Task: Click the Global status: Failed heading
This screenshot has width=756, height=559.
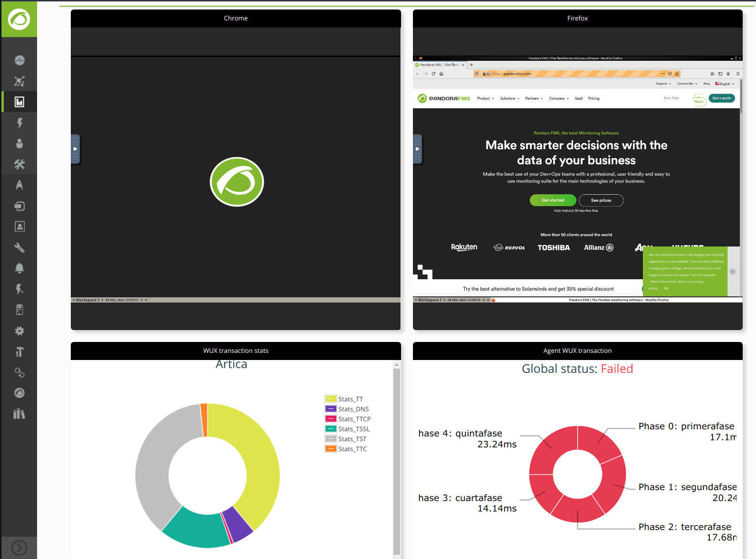Action: click(577, 369)
